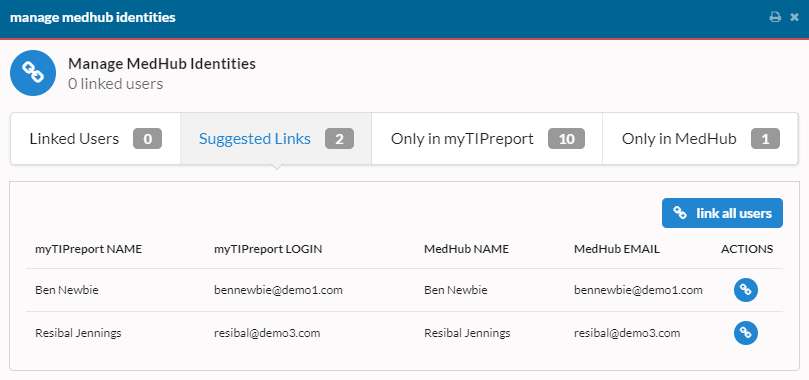Click the print icon in the dialog header
The width and height of the screenshot is (809, 380).
(775, 18)
